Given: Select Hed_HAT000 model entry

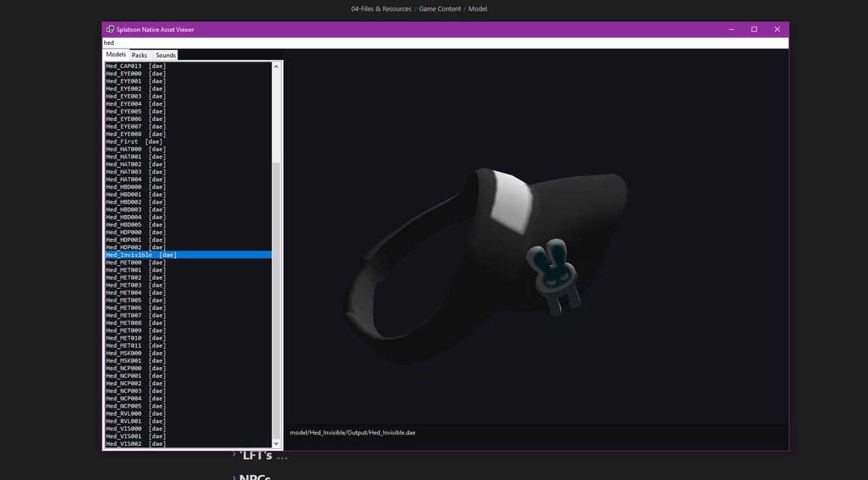Looking at the screenshot, I should coord(188,149).
